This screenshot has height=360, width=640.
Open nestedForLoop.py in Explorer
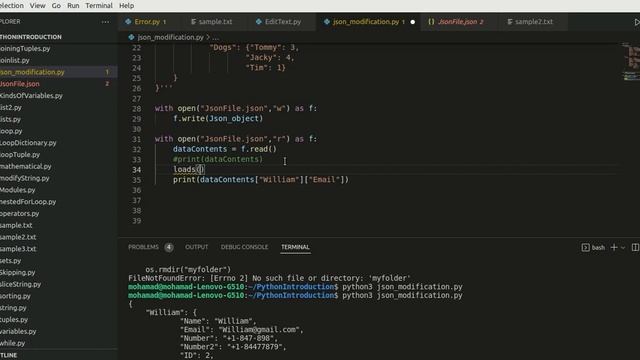pyautogui.click(x=59, y=202)
